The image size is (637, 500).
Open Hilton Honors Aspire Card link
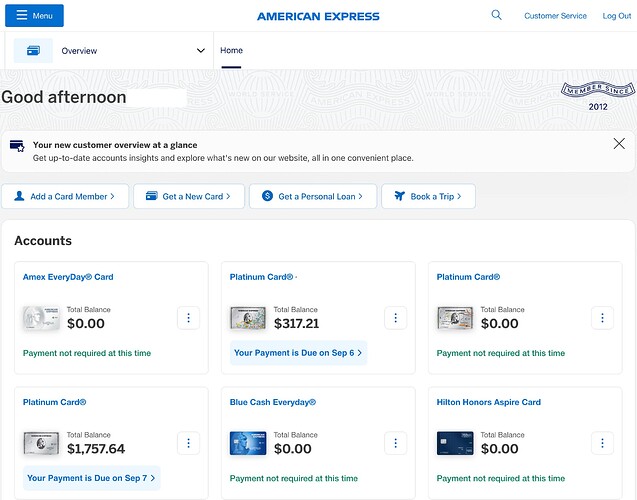(489, 402)
